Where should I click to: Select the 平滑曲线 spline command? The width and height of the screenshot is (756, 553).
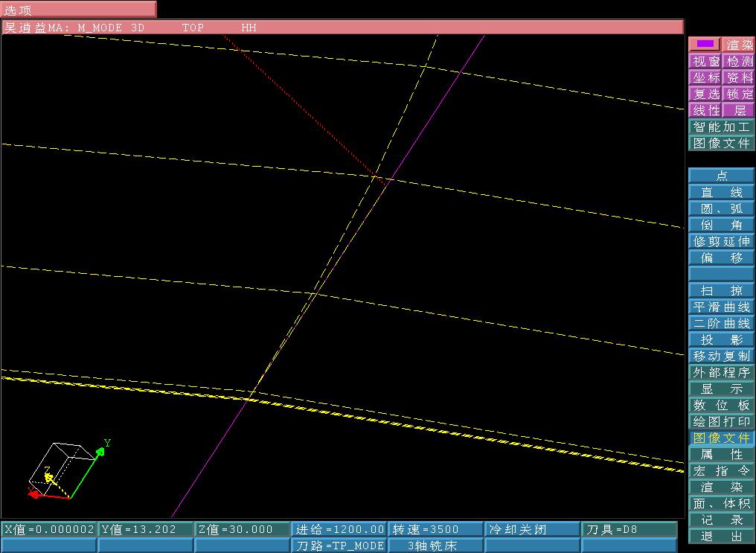722,307
